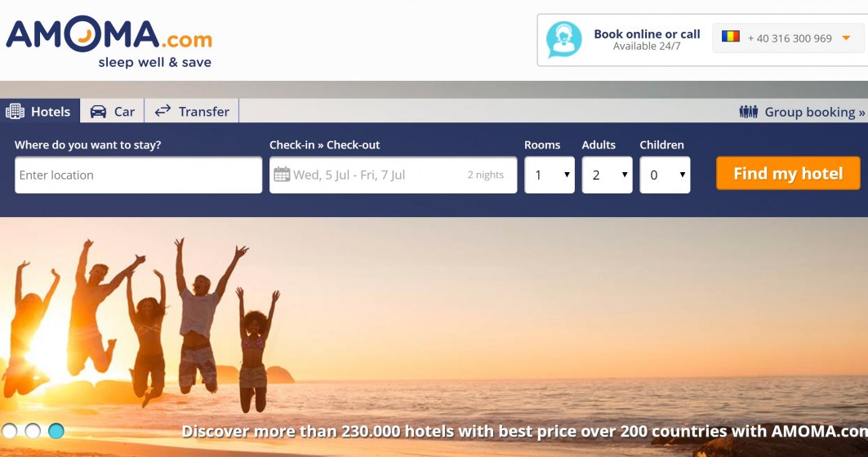The width and height of the screenshot is (868, 457).
Task: Click the customer support headset icon
Action: [563, 40]
